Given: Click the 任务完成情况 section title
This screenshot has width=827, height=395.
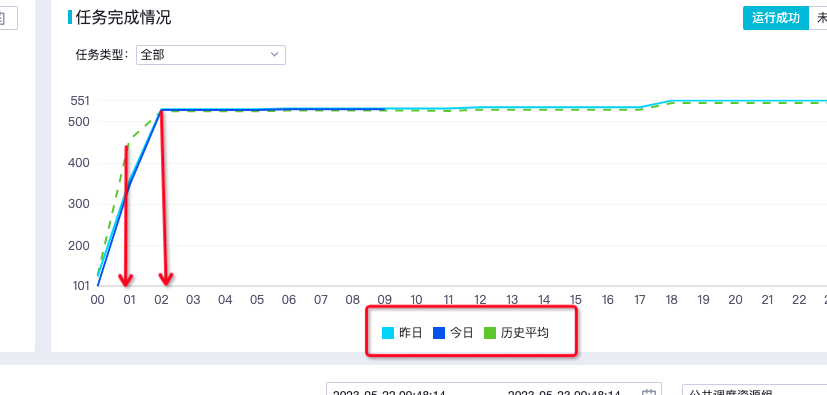Looking at the screenshot, I should point(123,17).
